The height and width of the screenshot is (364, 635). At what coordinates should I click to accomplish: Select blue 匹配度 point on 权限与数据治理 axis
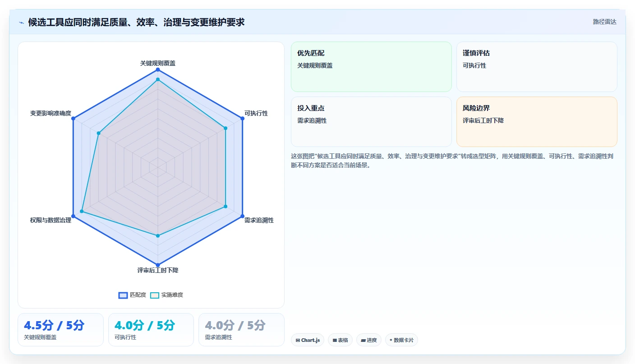point(74,216)
